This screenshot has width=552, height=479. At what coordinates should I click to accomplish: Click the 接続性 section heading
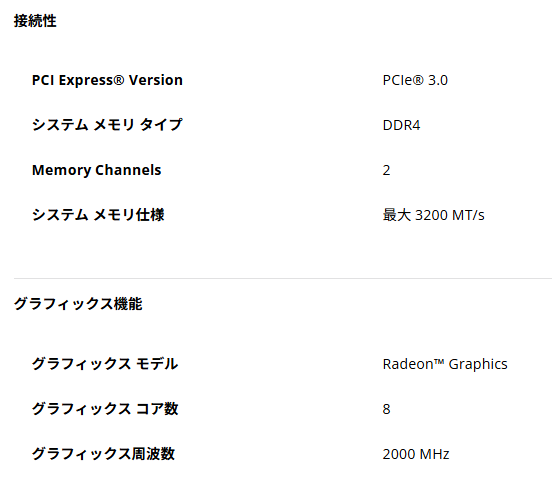tap(35, 21)
